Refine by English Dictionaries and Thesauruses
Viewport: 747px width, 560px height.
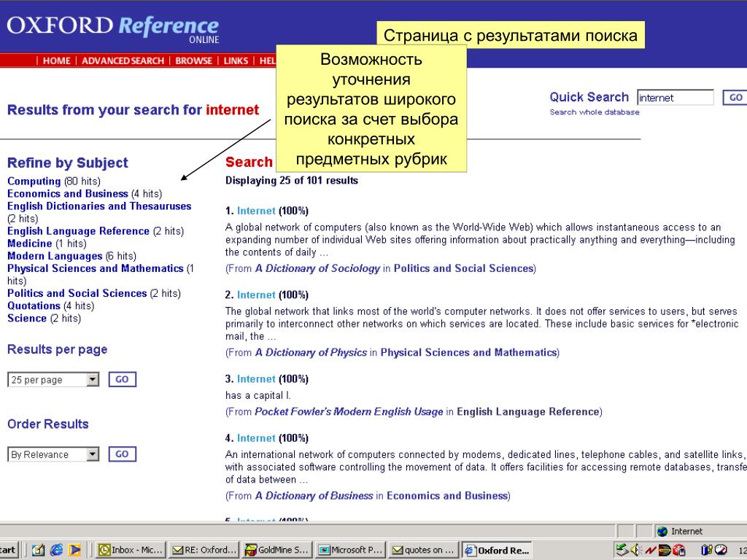click(99, 206)
